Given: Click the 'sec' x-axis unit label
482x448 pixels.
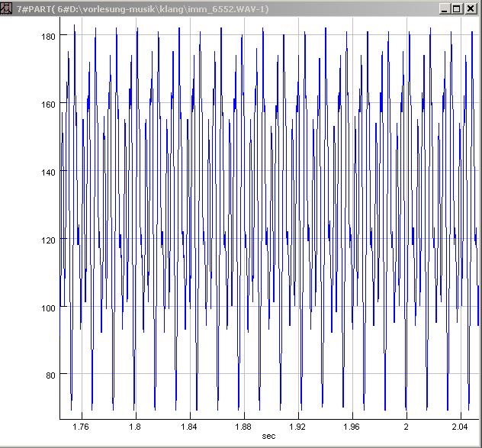Looking at the screenshot, I should (x=268, y=436).
